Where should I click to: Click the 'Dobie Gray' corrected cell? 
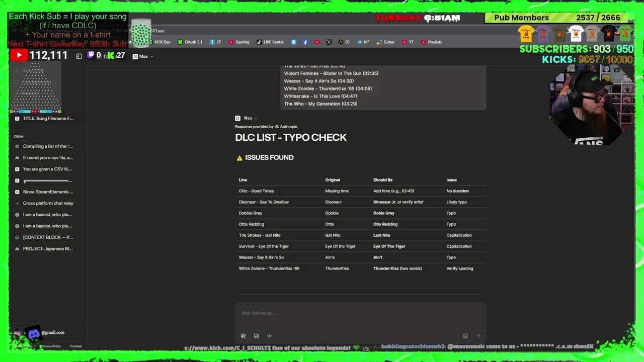point(384,213)
